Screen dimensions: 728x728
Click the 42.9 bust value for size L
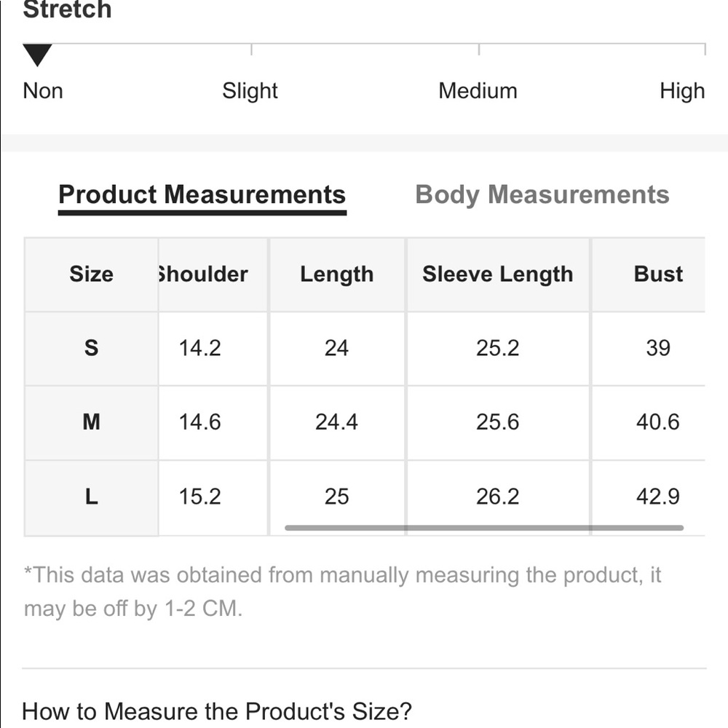coord(657,496)
